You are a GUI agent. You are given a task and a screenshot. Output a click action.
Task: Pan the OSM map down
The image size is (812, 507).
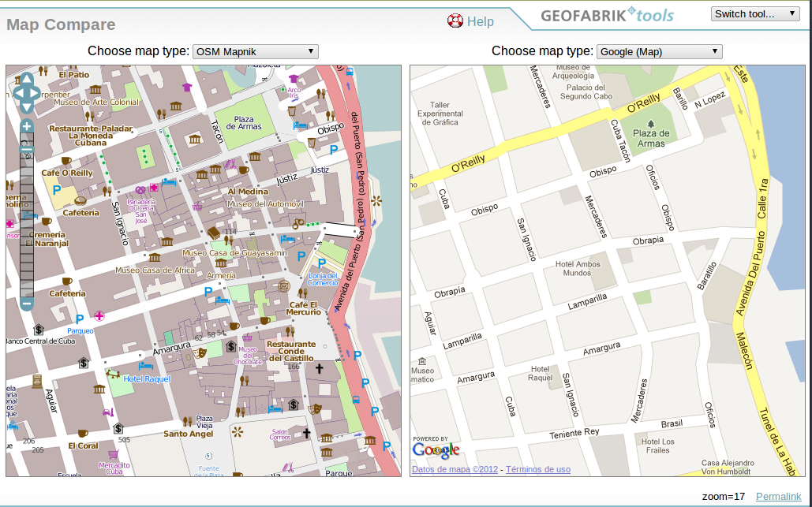pyautogui.click(x=26, y=106)
